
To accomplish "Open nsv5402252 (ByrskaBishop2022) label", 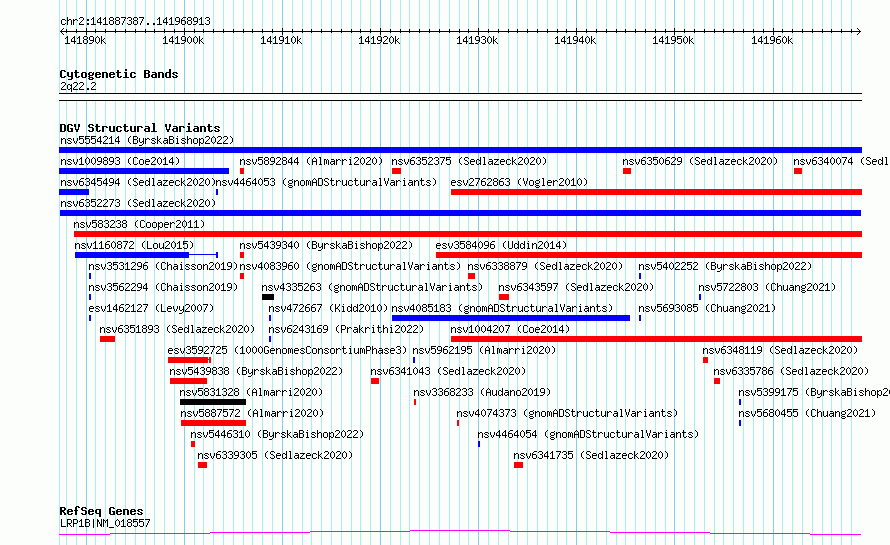I will click(725, 266).
